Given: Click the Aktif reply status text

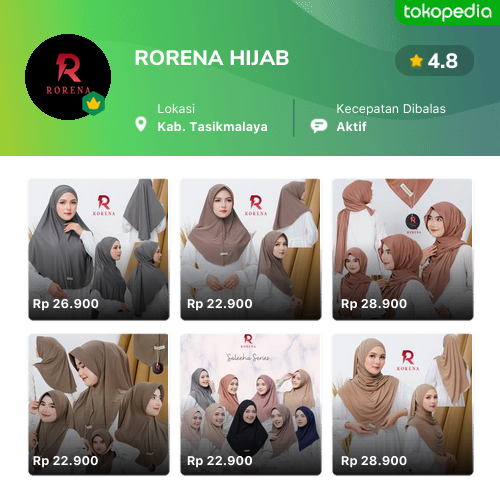Looking at the screenshot, I should click(351, 127).
